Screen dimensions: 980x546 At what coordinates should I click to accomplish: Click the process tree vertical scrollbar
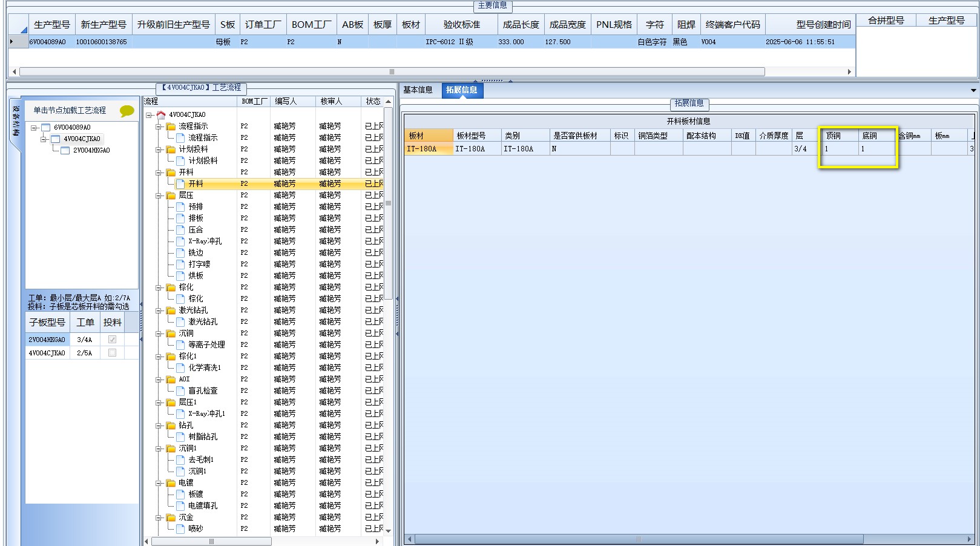point(388,203)
